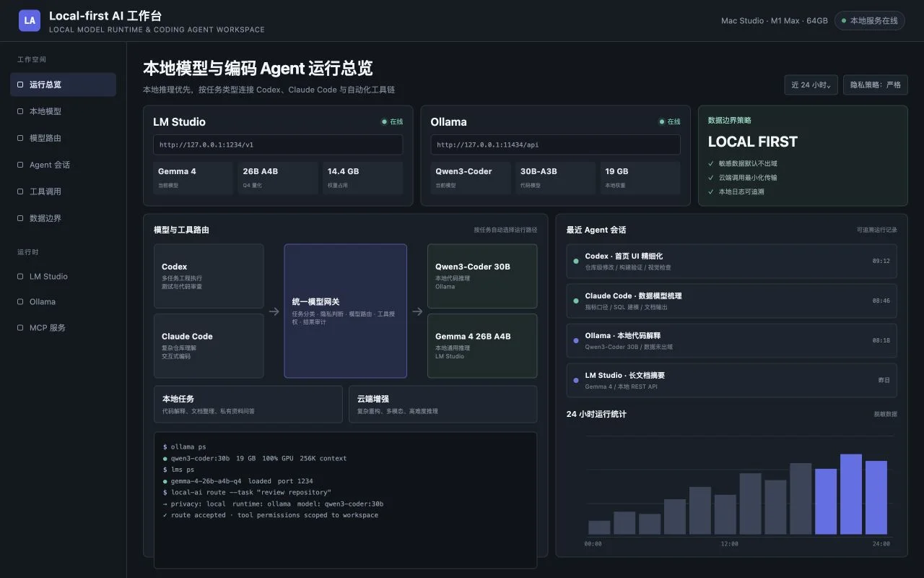Open session Ollama · 本地代码解释
This screenshot has height=578, width=924.
[731, 340]
